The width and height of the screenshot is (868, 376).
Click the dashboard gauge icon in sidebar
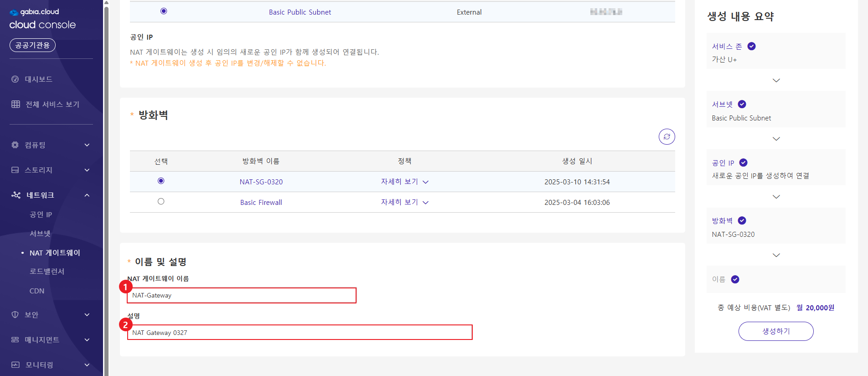click(x=15, y=79)
